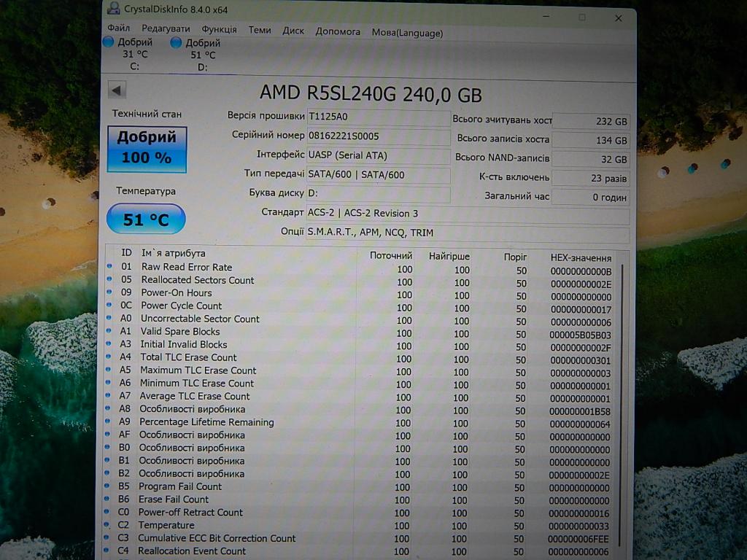Select the Power-On Hours row
Screen dimensions: 747x560
(360, 295)
